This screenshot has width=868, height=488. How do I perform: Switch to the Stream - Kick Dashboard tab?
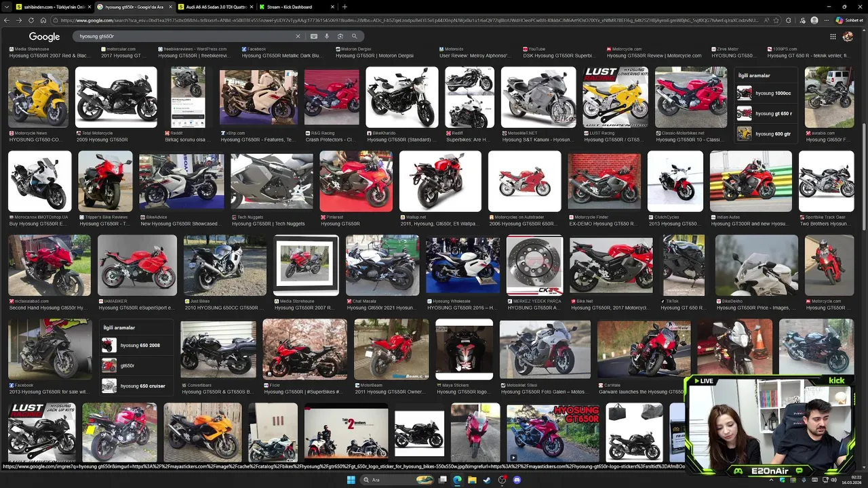(295, 7)
